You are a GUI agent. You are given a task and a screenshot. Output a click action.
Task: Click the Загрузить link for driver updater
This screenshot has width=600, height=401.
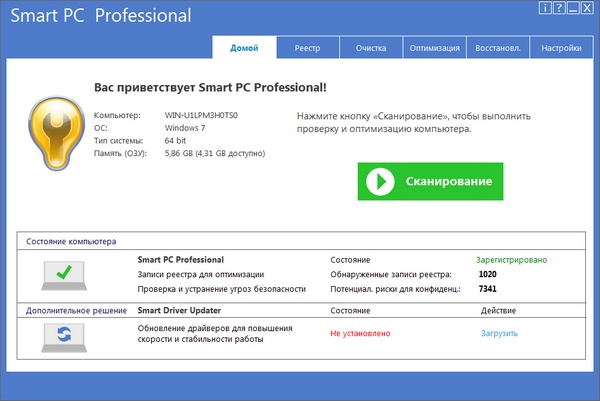500,334
